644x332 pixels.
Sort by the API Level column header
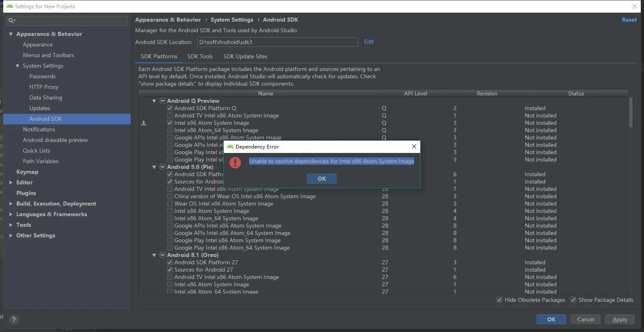click(416, 93)
